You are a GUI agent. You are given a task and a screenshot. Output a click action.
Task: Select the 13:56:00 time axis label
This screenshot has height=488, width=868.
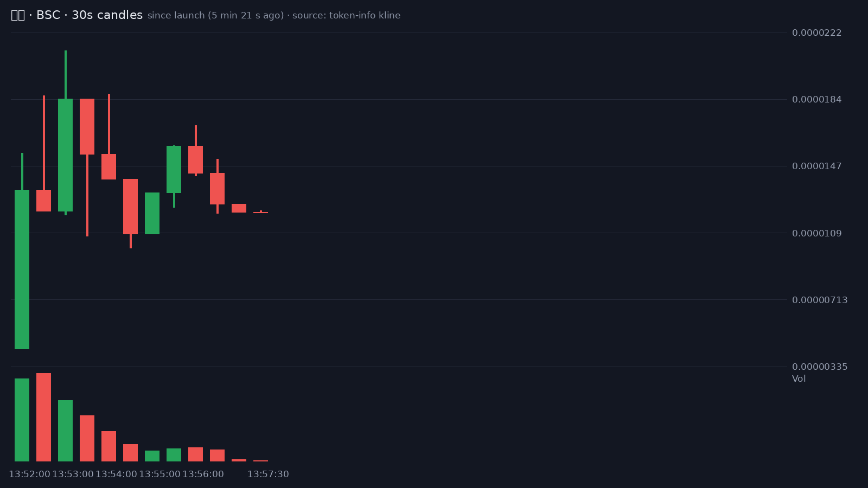coord(203,474)
